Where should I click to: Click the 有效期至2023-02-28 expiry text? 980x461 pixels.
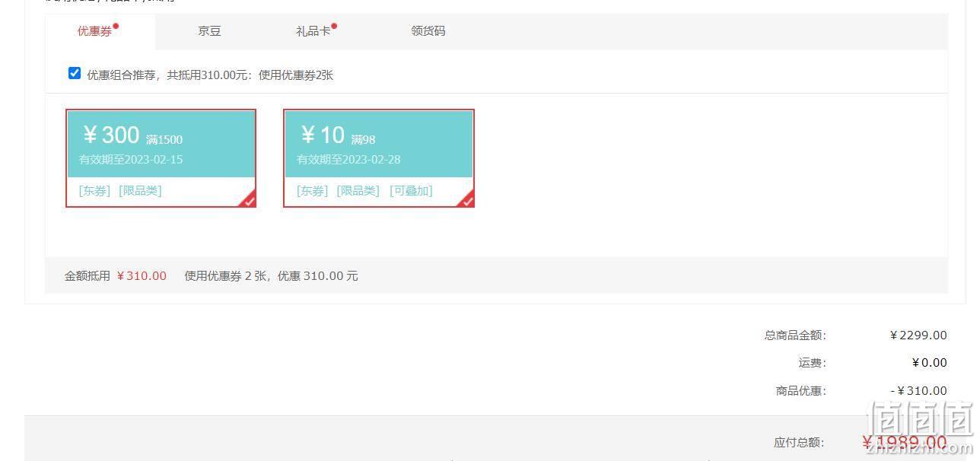348,160
